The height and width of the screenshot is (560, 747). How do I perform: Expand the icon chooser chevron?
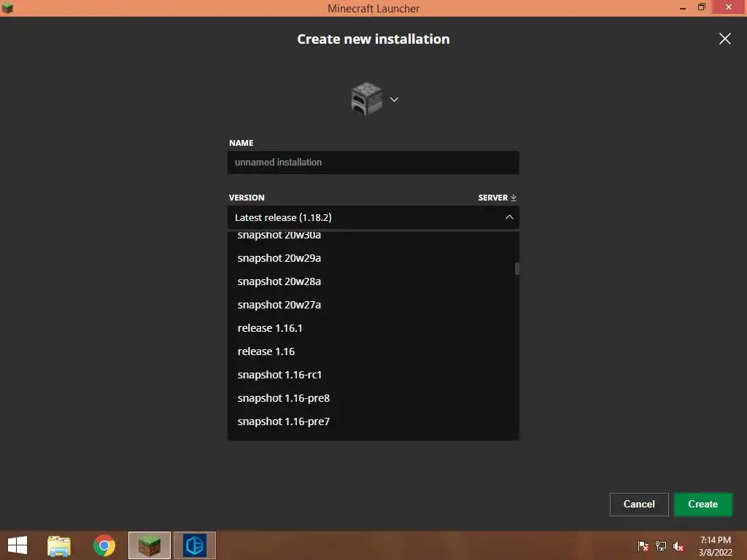394,99
